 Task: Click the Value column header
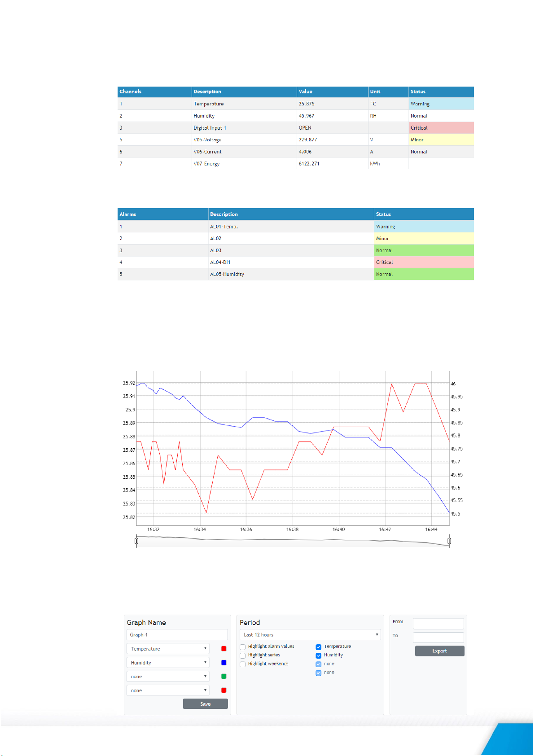(333, 92)
